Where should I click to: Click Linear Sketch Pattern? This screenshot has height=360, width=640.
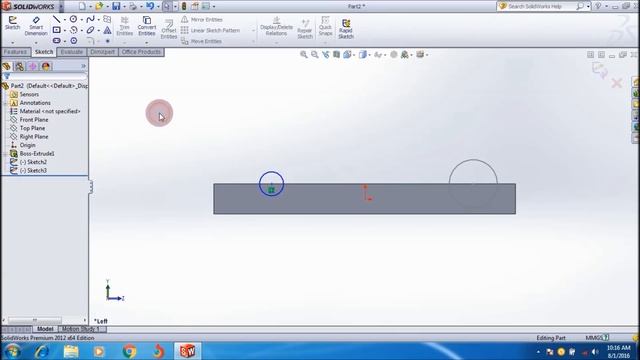[x=210, y=31]
